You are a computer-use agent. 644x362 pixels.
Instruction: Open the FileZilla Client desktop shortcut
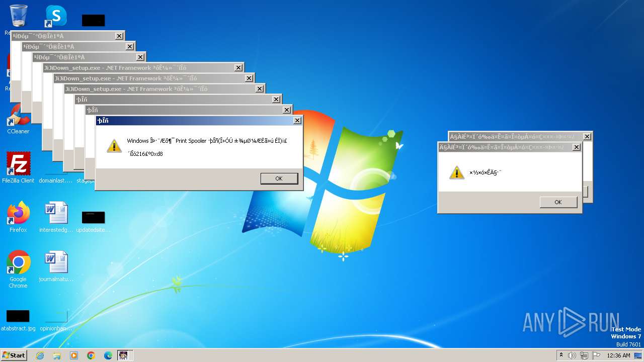18,167
